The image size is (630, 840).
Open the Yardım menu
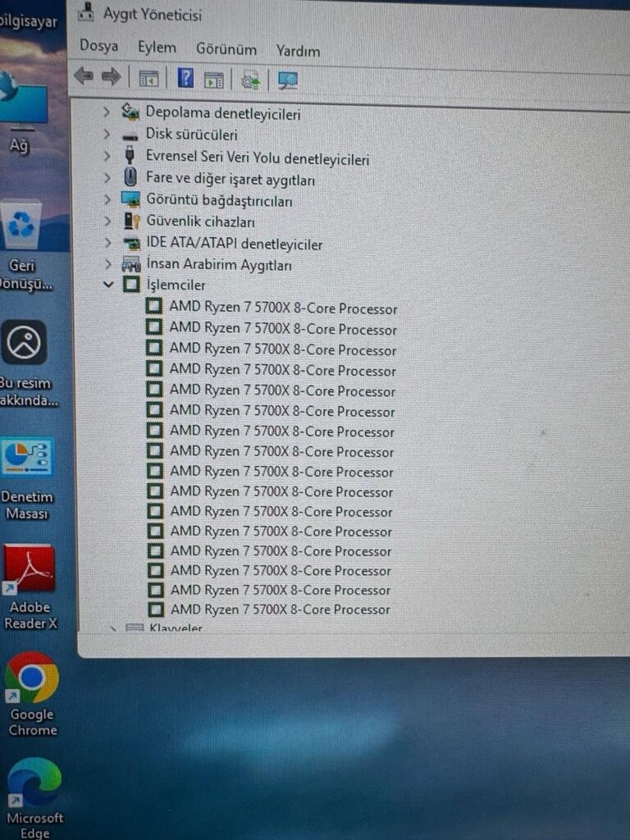click(298, 51)
